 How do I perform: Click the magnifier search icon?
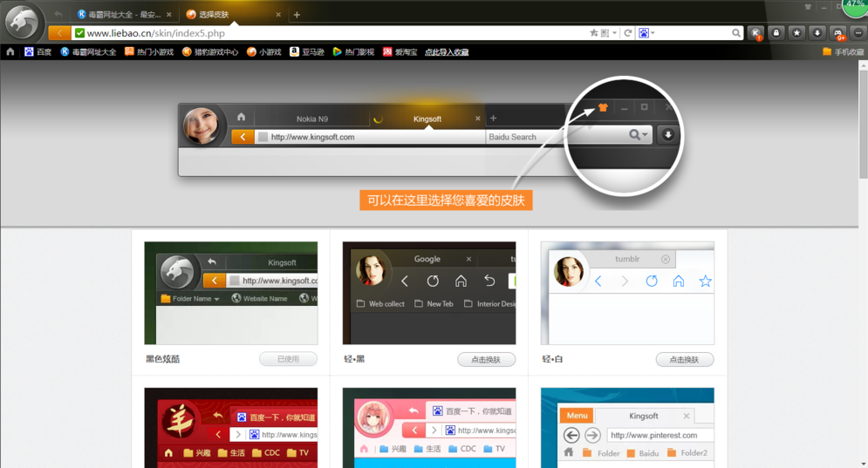click(x=735, y=33)
